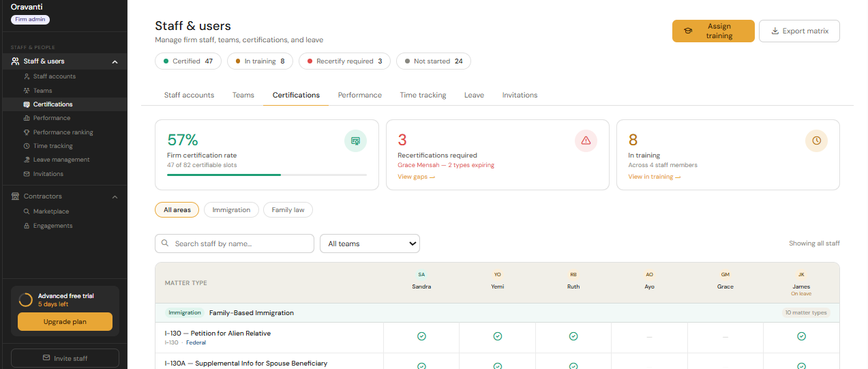Collapse the Contractors sidebar section
The image size is (868, 369).
point(115,197)
